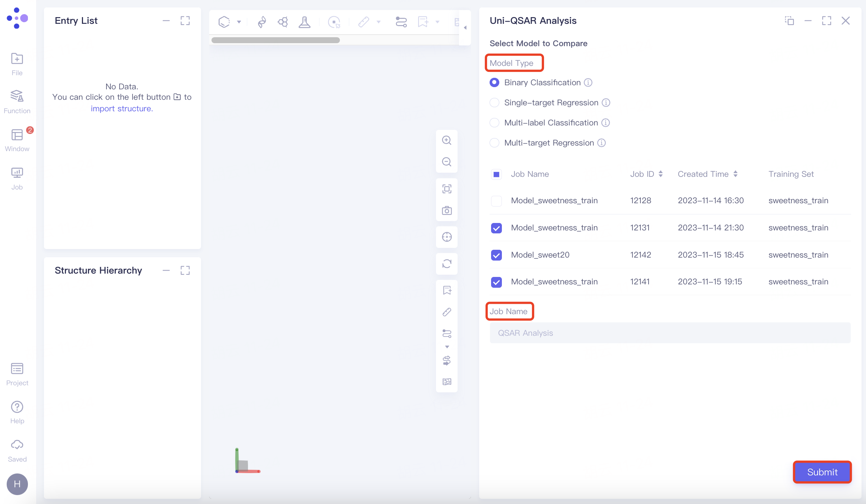Select the DNA structure tool

[261, 22]
